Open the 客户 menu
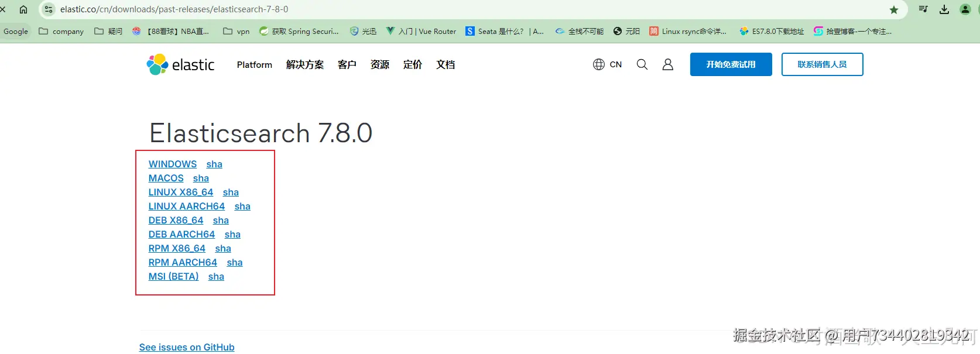The image size is (980, 354). coord(347,64)
